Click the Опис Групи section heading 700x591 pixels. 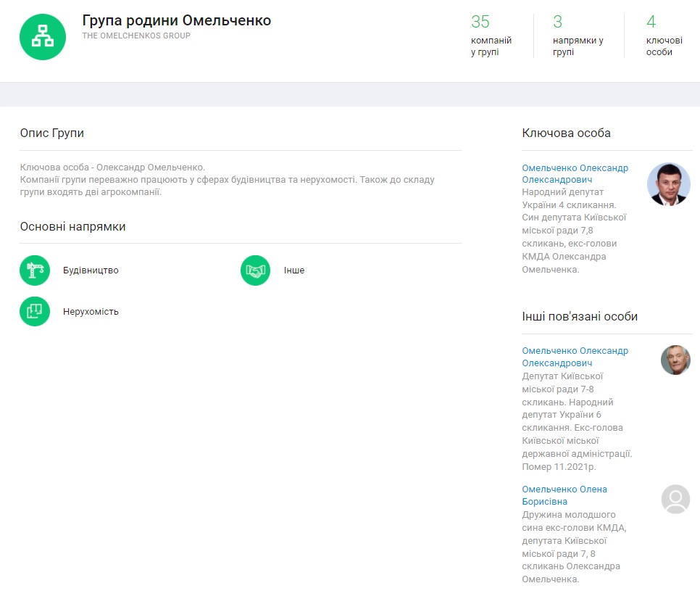52,133
